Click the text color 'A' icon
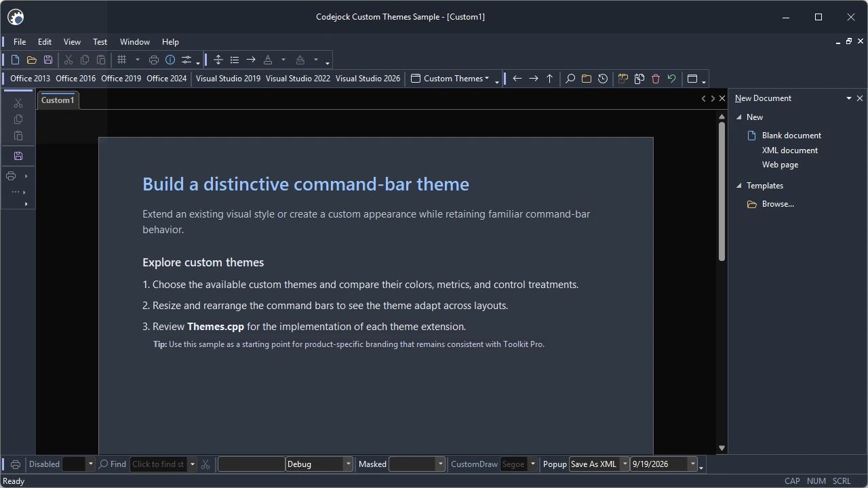Viewport: 868px width, 488px height. [x=268, y=60]
